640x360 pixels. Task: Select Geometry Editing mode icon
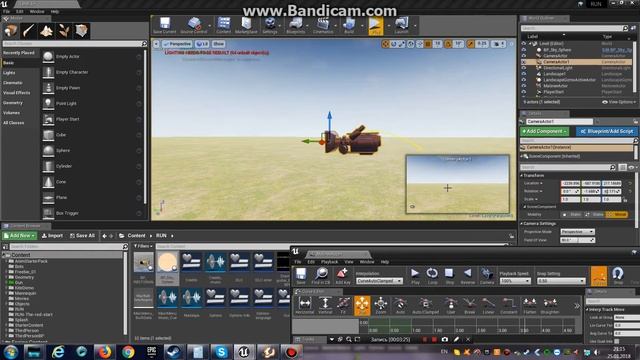click(82, 31)
